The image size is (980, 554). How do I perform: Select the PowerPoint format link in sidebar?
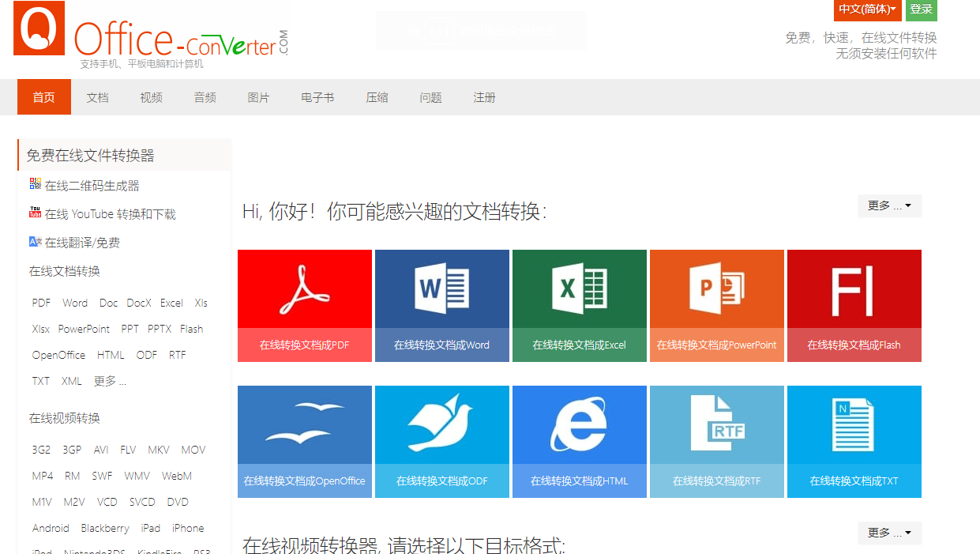84,329
